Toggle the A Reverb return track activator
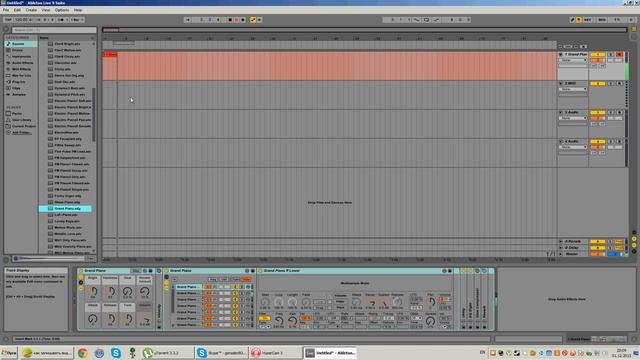The height and width of the screenshot is (360, 640). pyautogui.click(x=598, y=241)
